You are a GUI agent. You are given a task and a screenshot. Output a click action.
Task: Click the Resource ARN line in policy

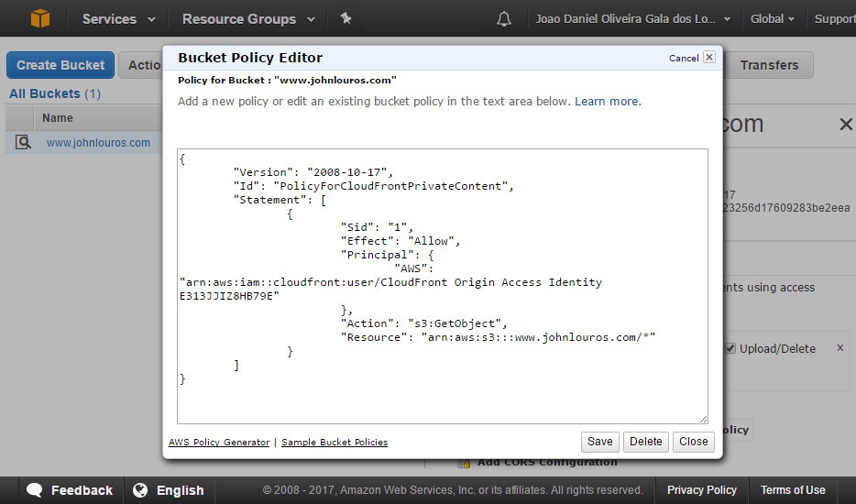(498, 337)
